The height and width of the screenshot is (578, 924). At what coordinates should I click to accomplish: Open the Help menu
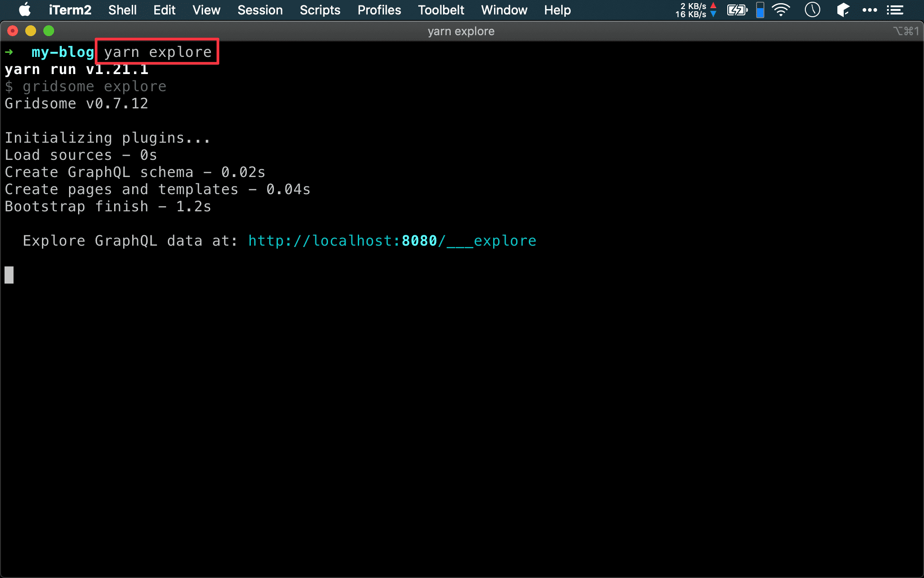pyautogui.click(x=557, y=10)
